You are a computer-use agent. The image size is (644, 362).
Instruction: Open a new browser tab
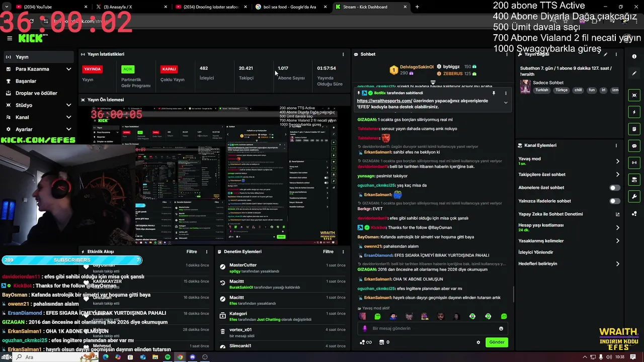point(417,7)
